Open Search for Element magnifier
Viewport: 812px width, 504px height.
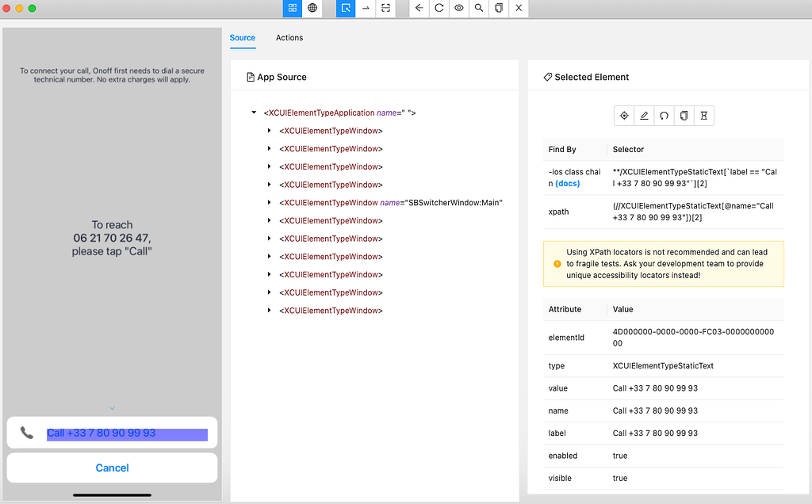pos(479,8)
